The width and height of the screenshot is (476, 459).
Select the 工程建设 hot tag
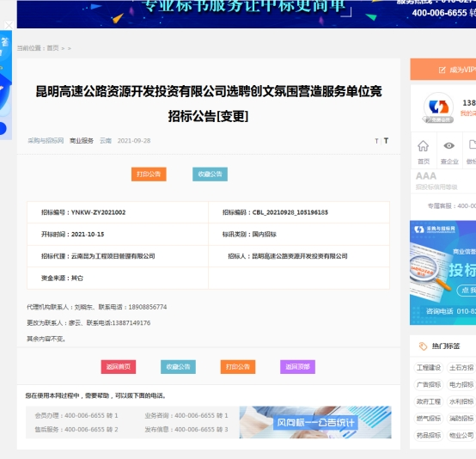(x=429, y=368)
